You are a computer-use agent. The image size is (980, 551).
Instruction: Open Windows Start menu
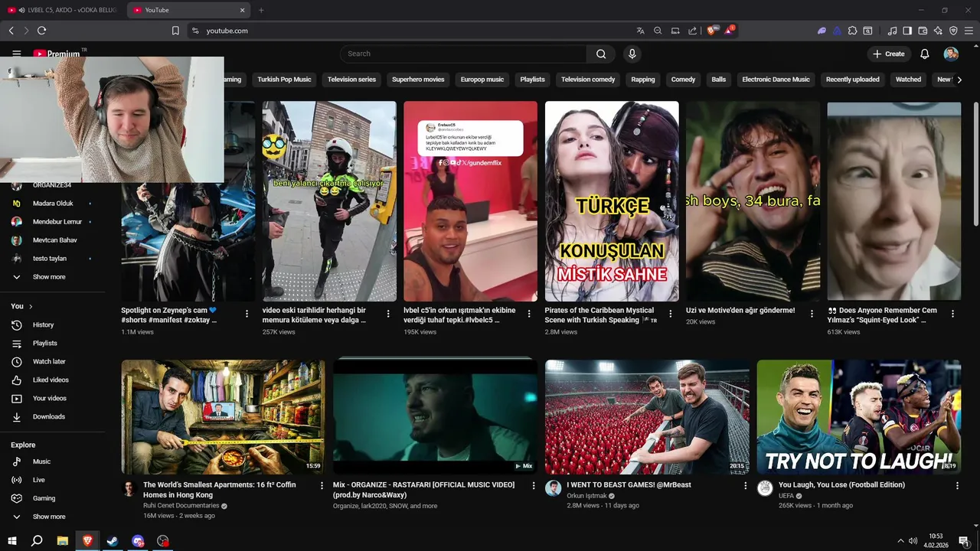coord(12,540)
